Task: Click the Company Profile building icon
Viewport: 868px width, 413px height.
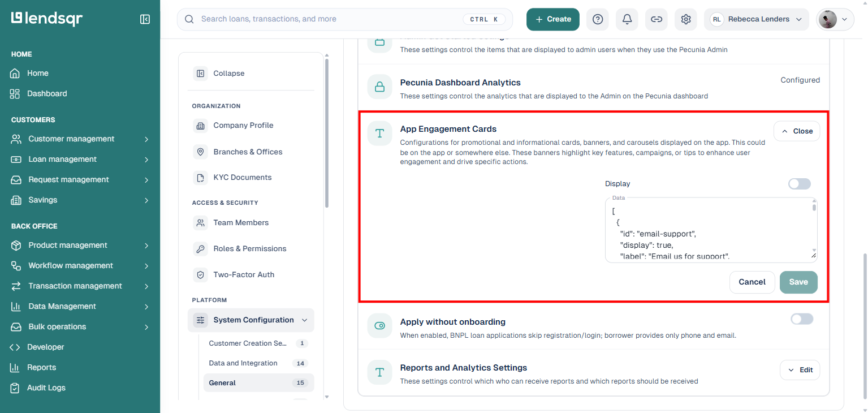Action: pos(200,126)
